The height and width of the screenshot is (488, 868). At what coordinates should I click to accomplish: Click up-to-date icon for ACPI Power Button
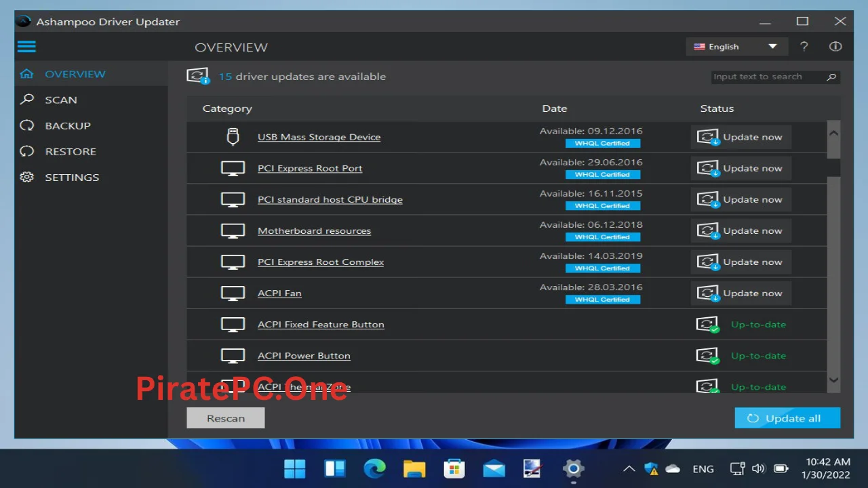[708, 356]
